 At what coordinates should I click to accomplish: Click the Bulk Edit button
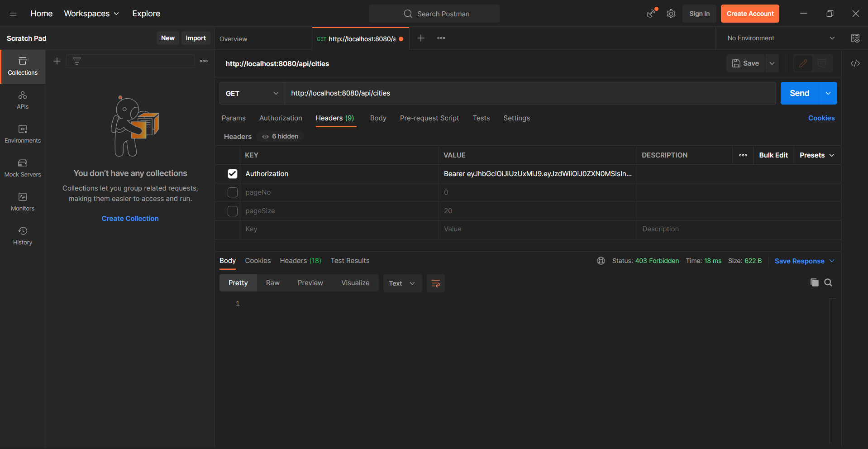coord(773,155)
